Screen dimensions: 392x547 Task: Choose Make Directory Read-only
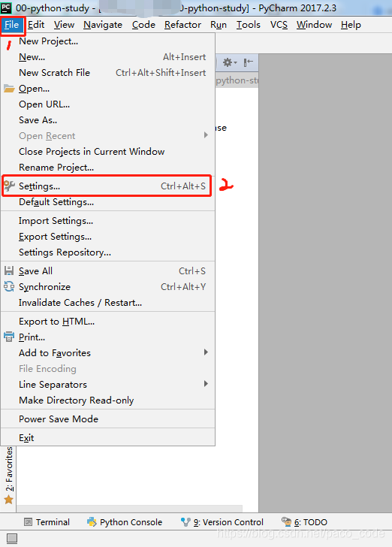[x=108, y=400]
